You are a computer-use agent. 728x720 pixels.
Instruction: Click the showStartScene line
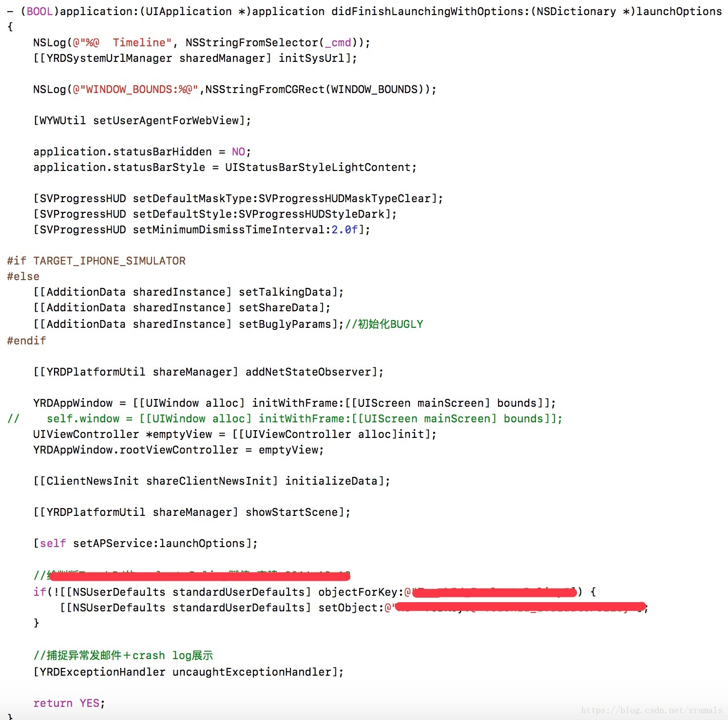[x=192, y=512]
